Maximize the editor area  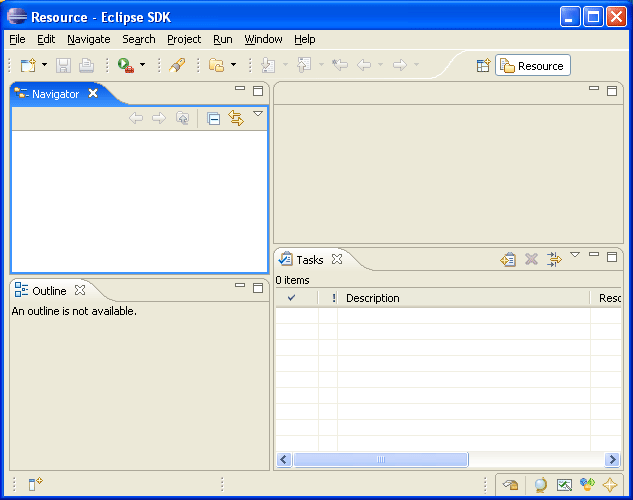[x=612, y=91]
